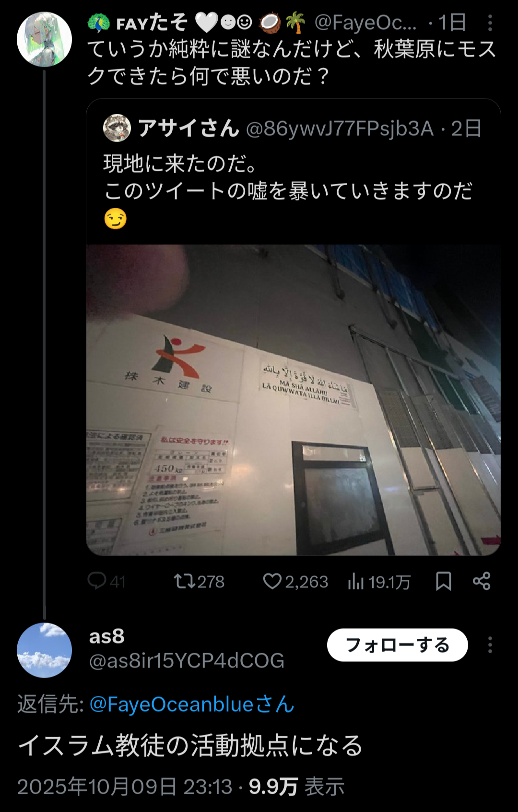This screenshot has height=812, width=518.
Task: Open more options beside フォローする button
Action: [x=490, y=645]
